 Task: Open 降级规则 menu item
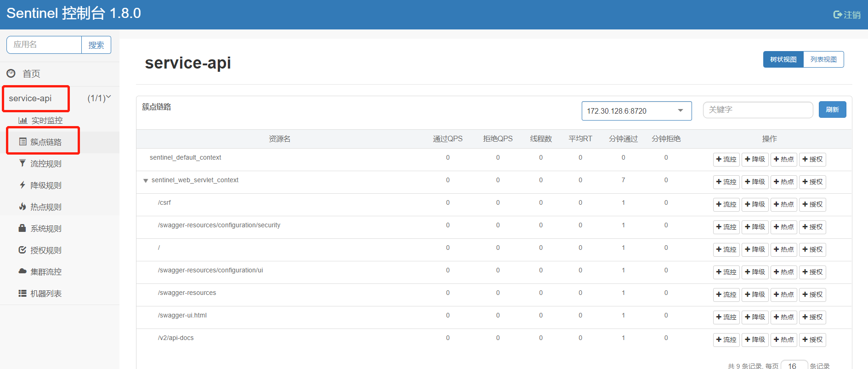[46, 185]
